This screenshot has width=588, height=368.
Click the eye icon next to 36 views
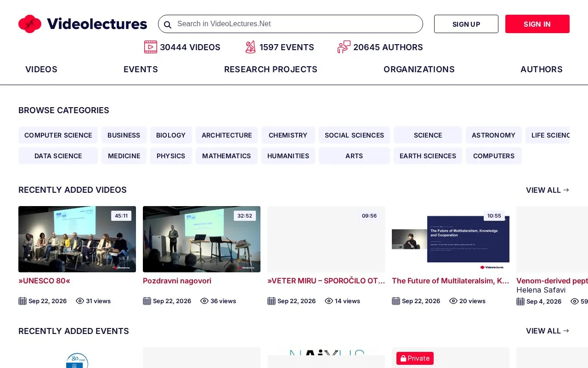pyautogui.click(x=204, y=301)
